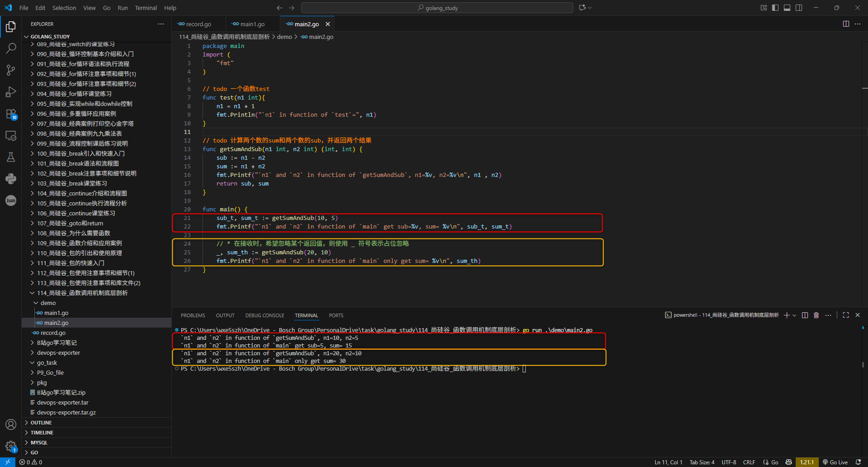Open Customize Layout icon

click(x=764, y=8)
